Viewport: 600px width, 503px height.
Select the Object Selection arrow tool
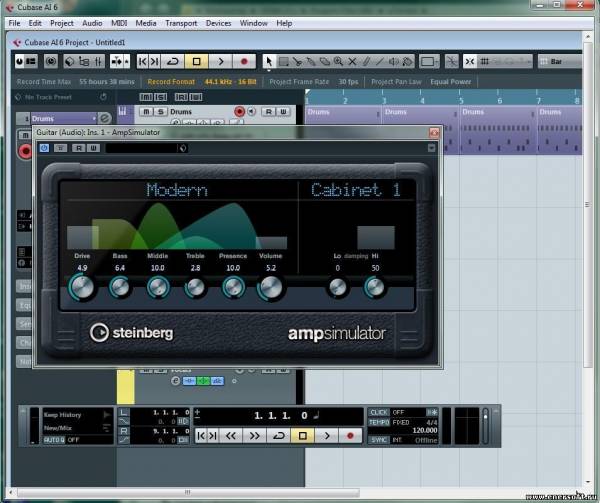[269, 61]
